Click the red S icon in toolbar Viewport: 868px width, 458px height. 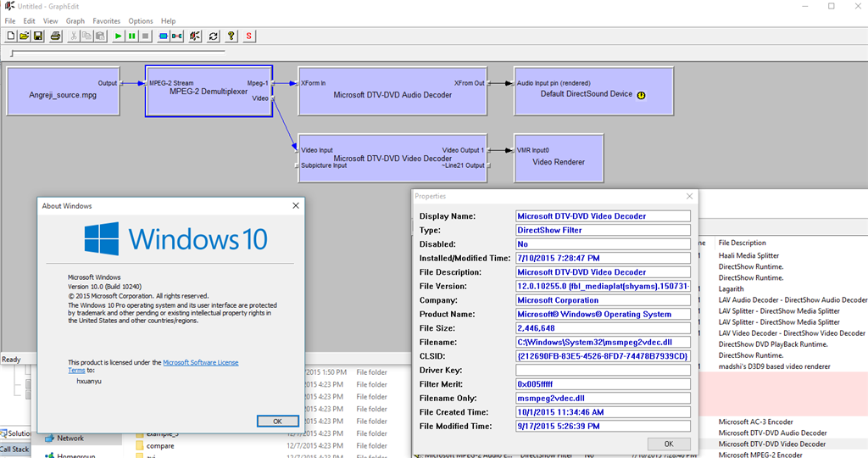tap(249, 36)
